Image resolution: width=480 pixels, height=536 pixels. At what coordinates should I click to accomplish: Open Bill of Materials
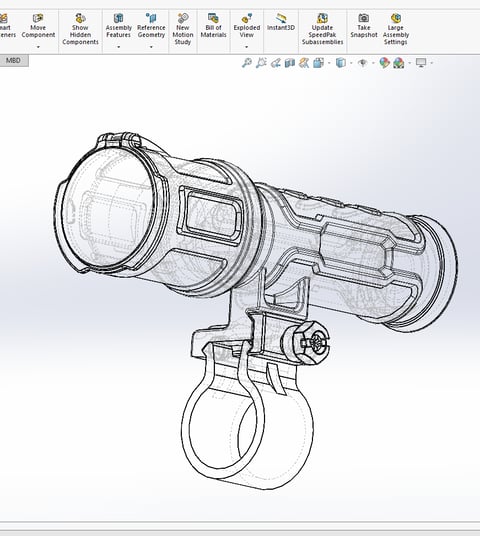(x=213, y=26)
